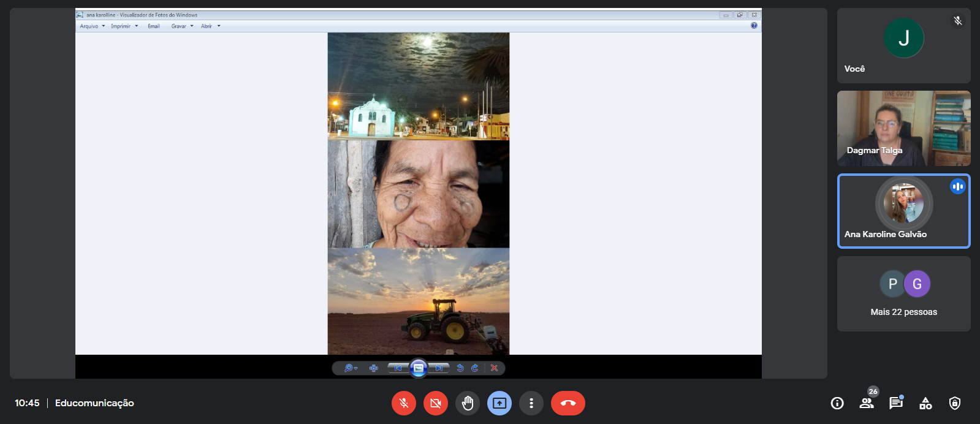Image resolution: width=980 pixels, height=424 pixels.
Task: Show the participants list of 26 people
Action: click(867, 403)
